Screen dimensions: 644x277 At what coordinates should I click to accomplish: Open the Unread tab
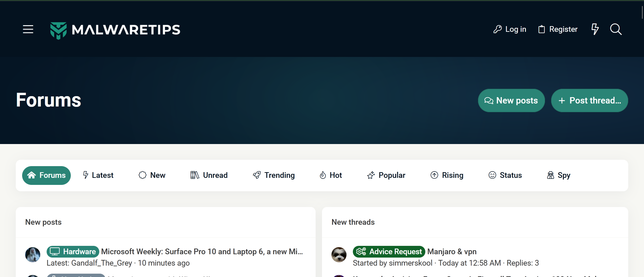pos(209,176)
